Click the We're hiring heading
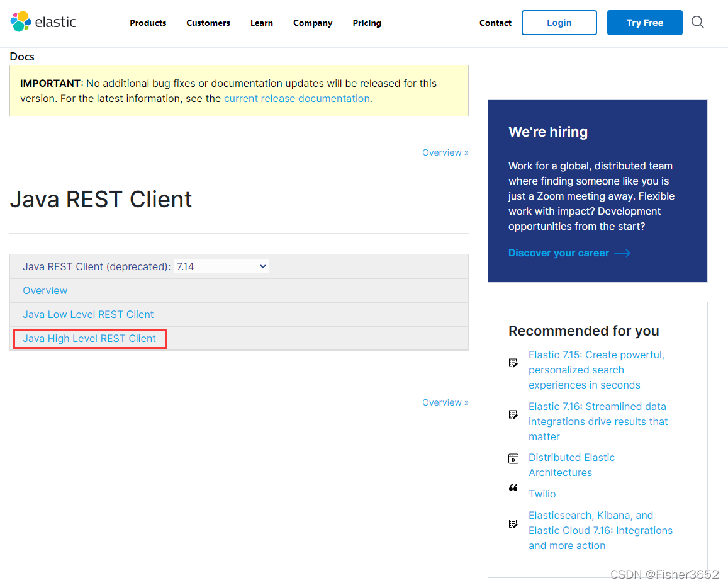This screenshot has width=728, height=585. click(x=548, y=132)
